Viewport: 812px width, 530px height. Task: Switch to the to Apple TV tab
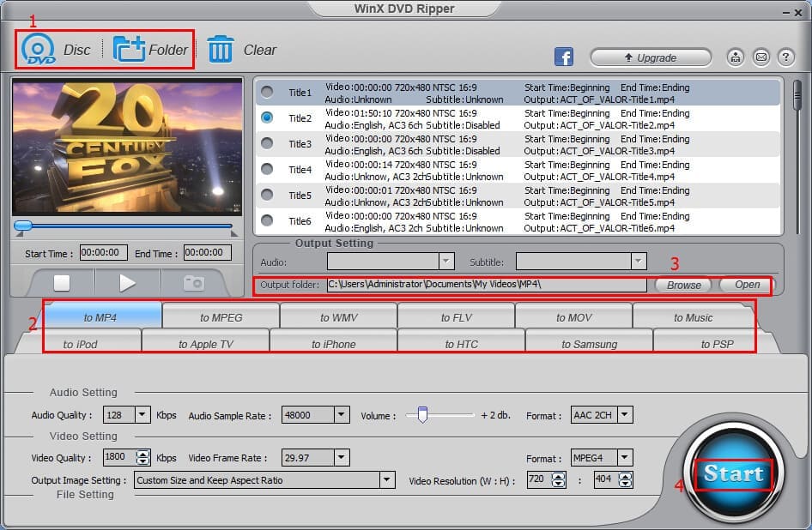[206, 343]
